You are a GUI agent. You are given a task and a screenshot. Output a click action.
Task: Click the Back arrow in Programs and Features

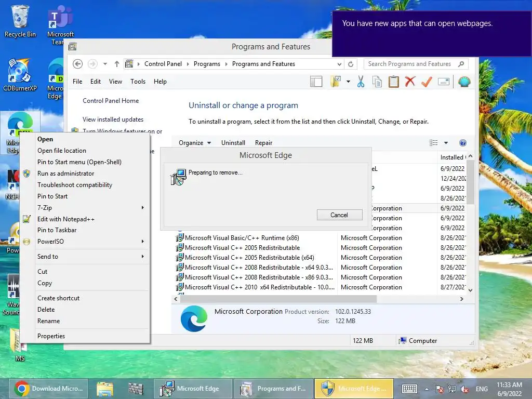78,64
